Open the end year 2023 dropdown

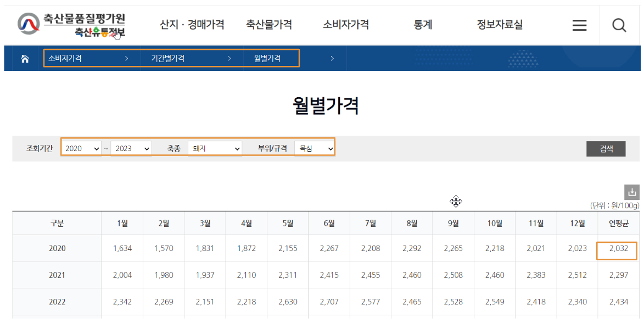[131, 148]
